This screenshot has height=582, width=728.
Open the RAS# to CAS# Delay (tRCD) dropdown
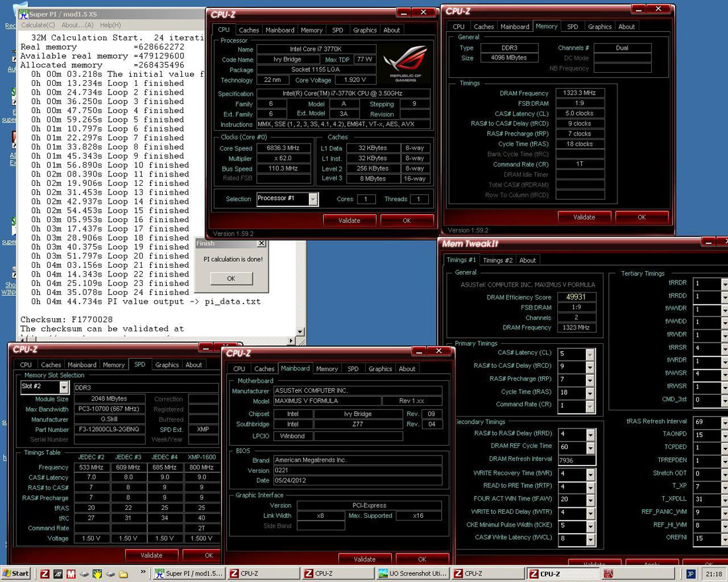coord(590,367)
